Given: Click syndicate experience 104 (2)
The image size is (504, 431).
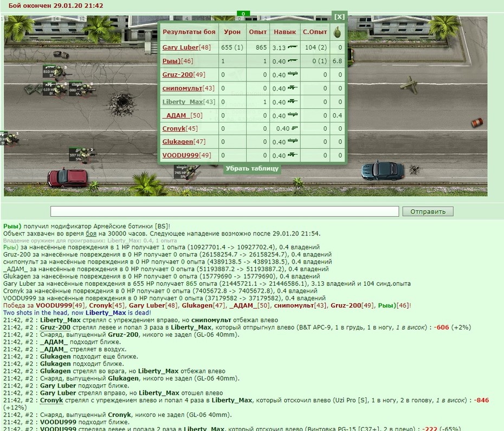Looking at the screenshot, I should pos(316,47).
